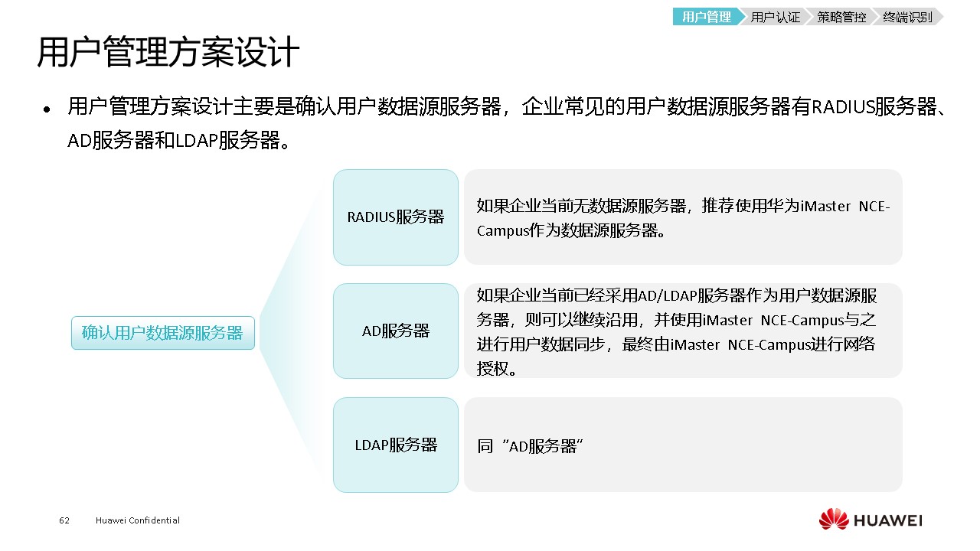
Task: Click the RADIUS服务器 box
Action: [395, 217]
